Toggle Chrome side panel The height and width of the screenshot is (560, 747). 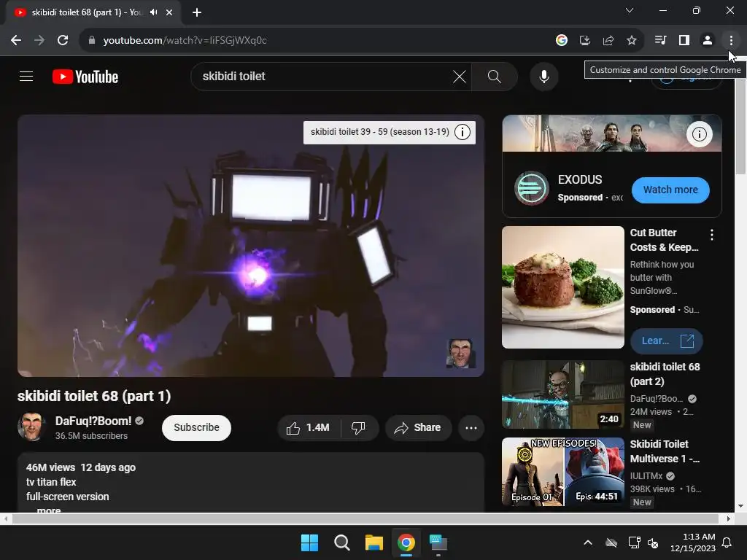(684, 40)
